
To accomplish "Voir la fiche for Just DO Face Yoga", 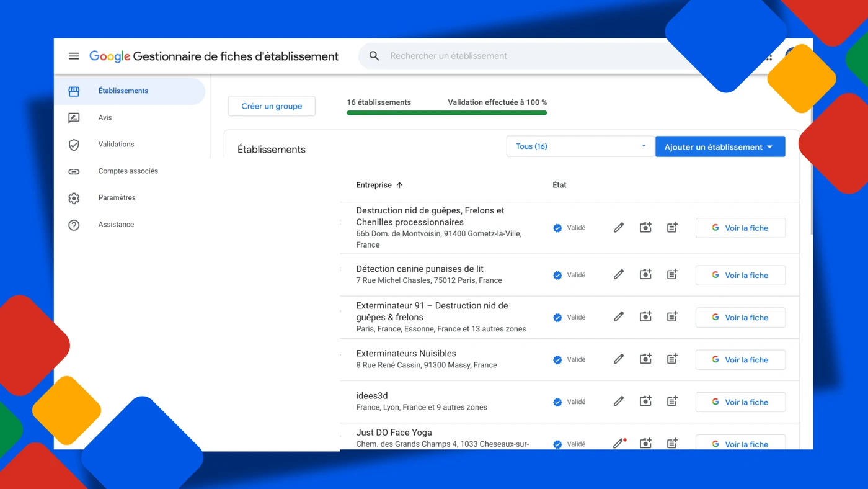I will 740,443.
